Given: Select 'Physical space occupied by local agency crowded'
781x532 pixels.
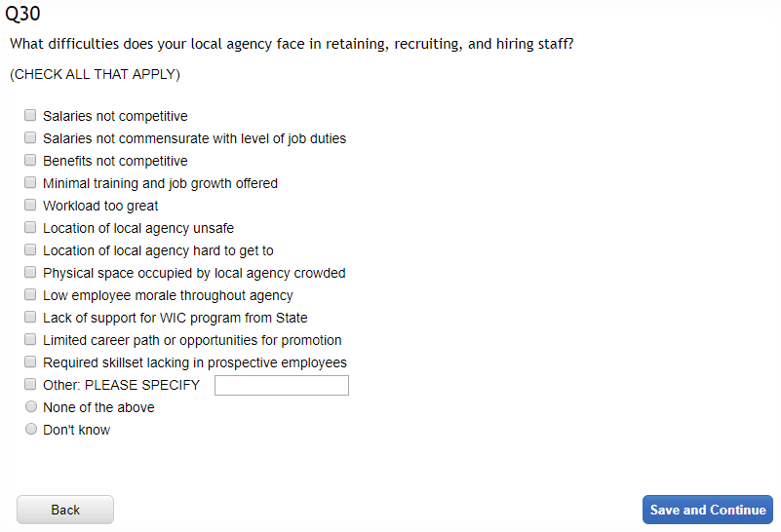Looking at the screenshot, I should [30, 272].
